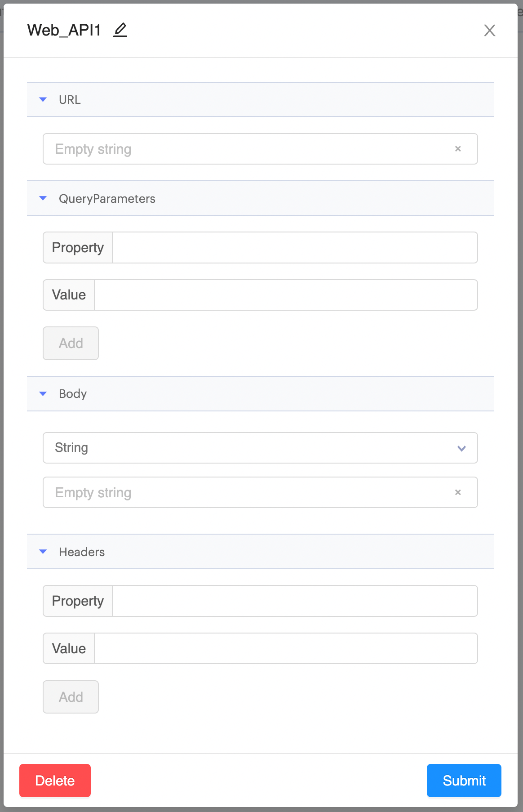523x812 pixels.
Task: Collapse the Headers section
Action: tap(43, 552)
